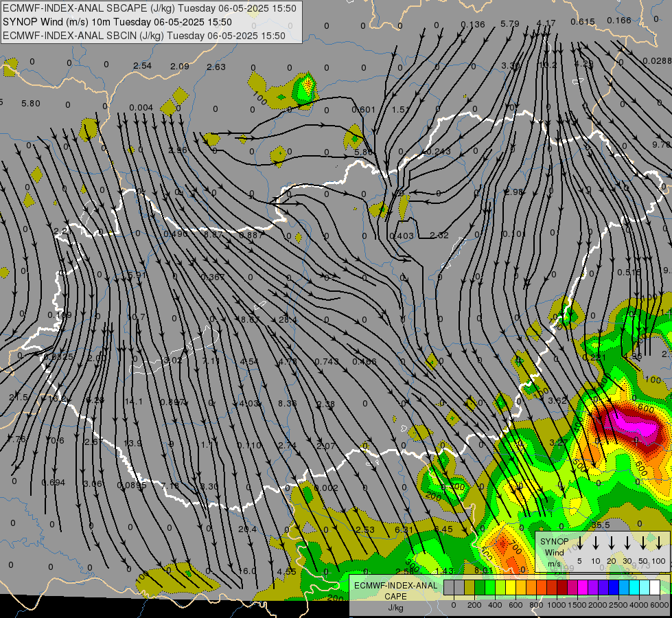Select the pure blue swatch in CAPE legend
The image size is (672, 618).
coord(614,588)
